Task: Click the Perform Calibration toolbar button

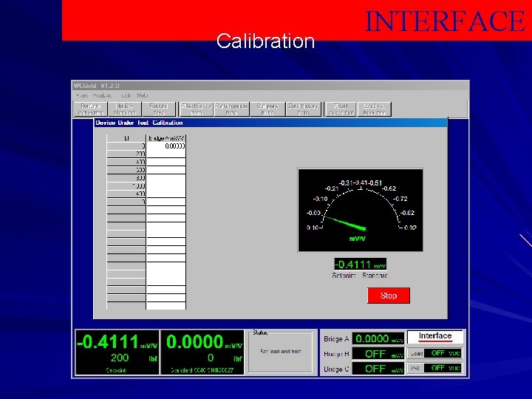Action: pyautogui.click(x=91, y=109)
